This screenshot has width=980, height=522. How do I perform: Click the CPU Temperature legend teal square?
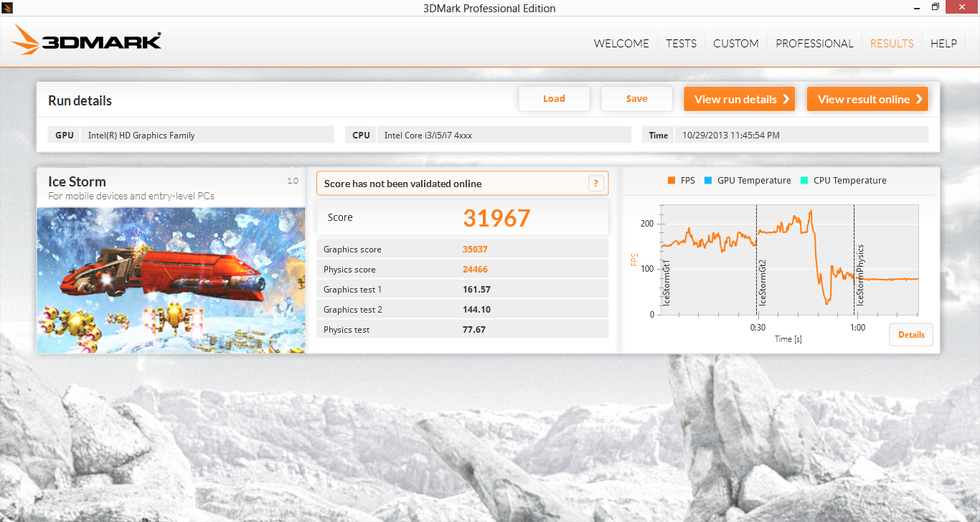click(x=804, y=181)
